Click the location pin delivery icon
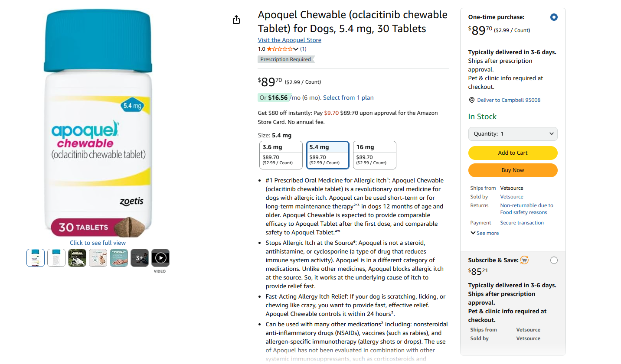 click(x=472, y=100)
